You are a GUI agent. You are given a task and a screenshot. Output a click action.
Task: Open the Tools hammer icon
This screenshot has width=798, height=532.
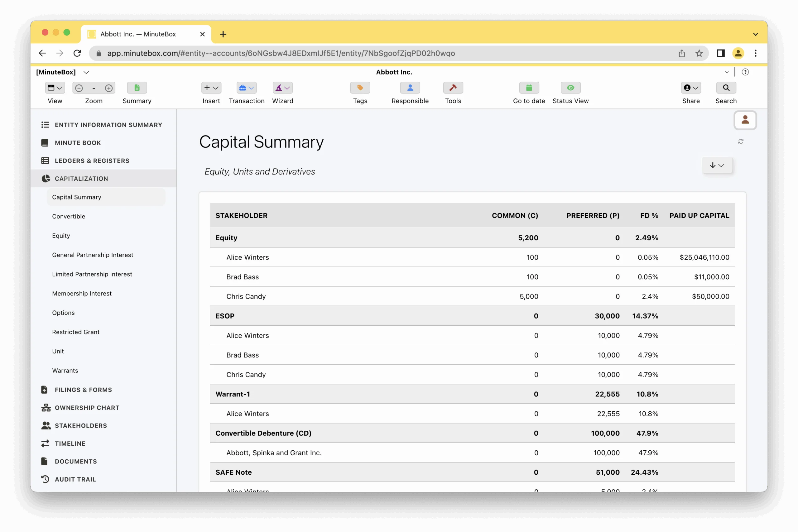click(453, 88)
